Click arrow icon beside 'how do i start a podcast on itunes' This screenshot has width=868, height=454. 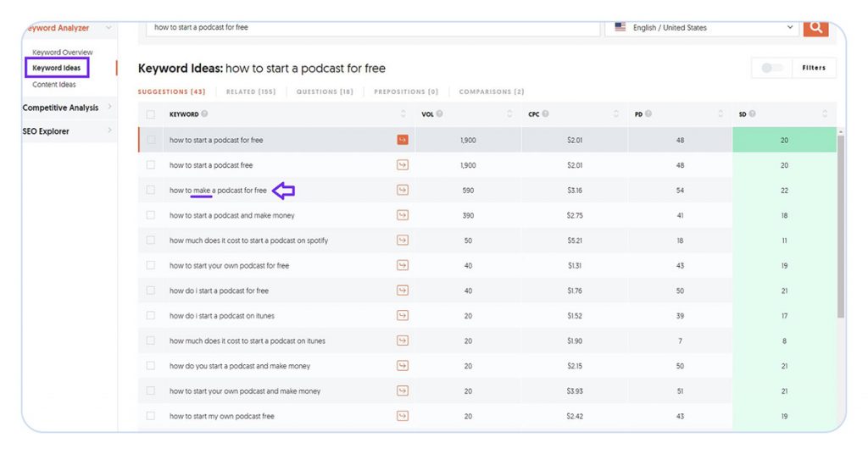[403, 316]
